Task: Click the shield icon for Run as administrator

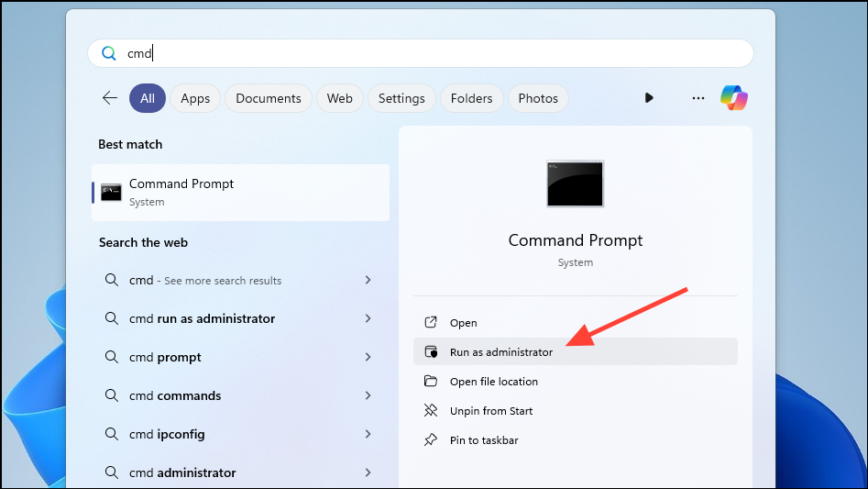Action: 431,351
